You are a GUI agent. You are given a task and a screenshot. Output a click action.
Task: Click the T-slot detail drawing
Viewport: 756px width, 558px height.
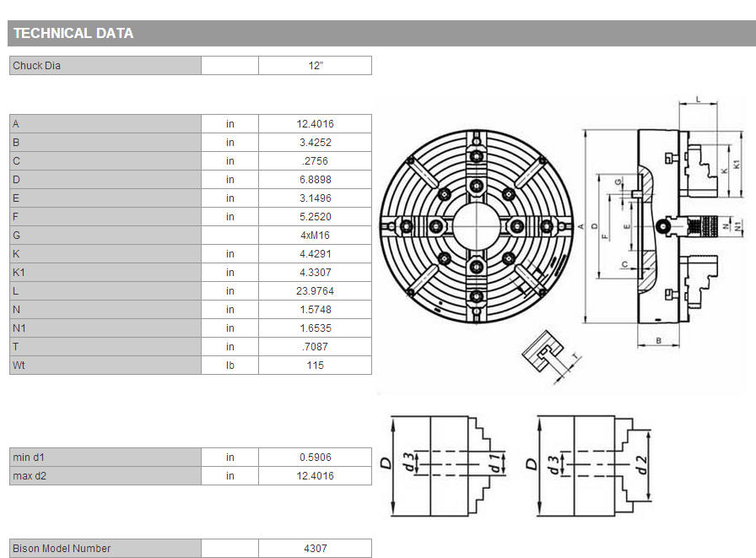[x=551, y=357]
